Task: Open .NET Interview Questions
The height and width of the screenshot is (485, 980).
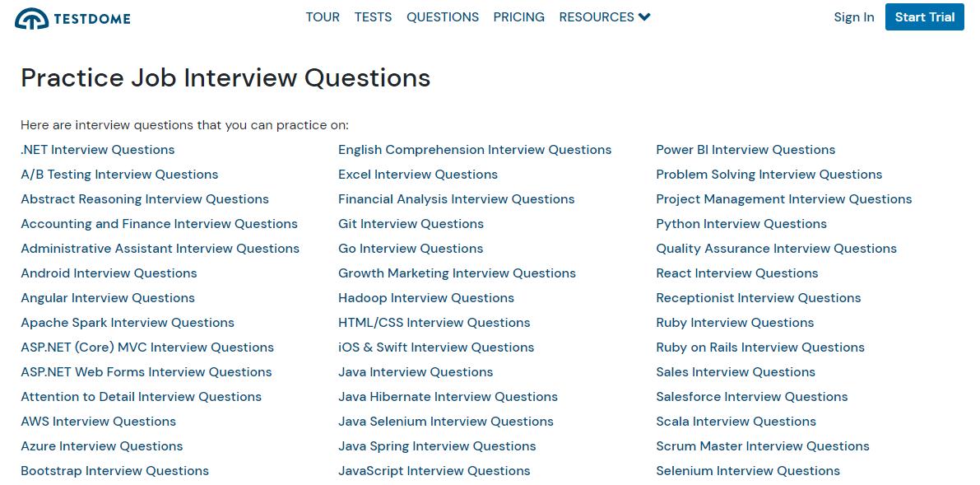Action: coord(97,150)
